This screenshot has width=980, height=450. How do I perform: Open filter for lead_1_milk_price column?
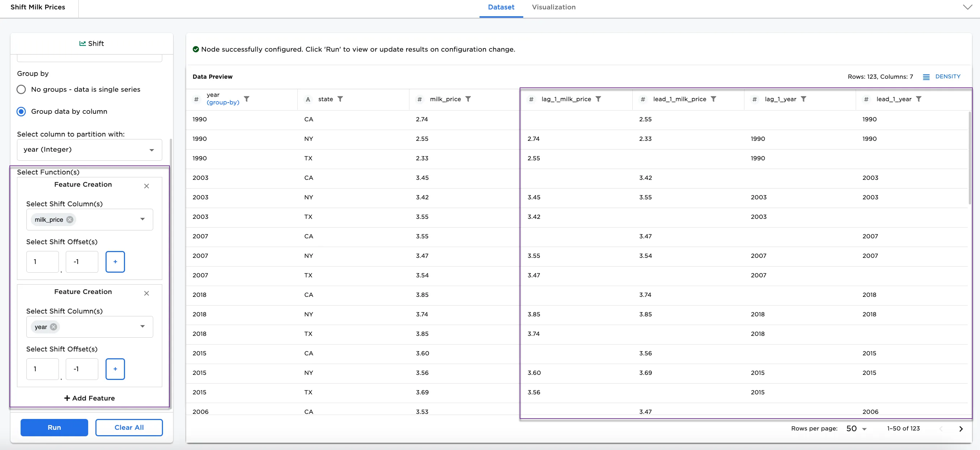tap(713, 99)
